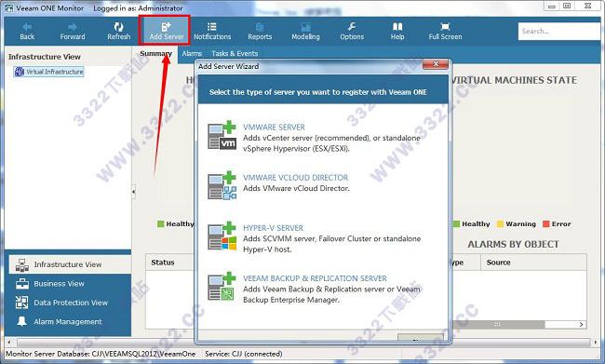
Task: Switch to the Alarms tab
Action: pos(192,53)
